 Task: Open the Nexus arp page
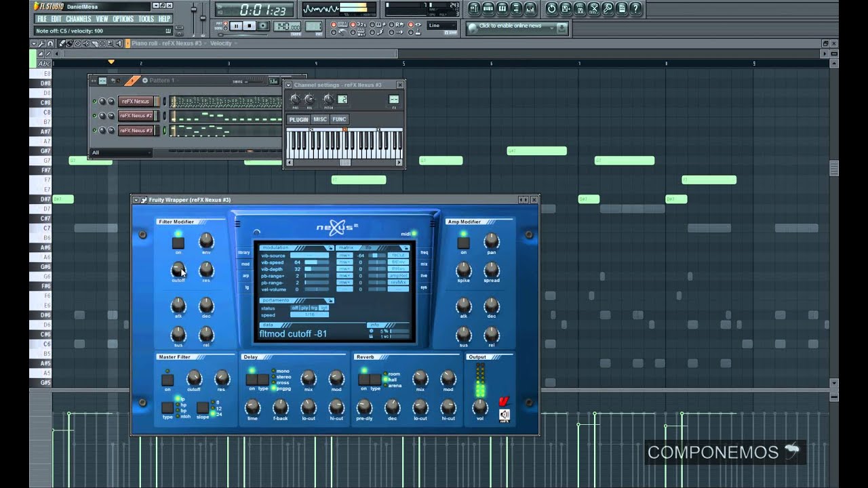pos(245,275)
